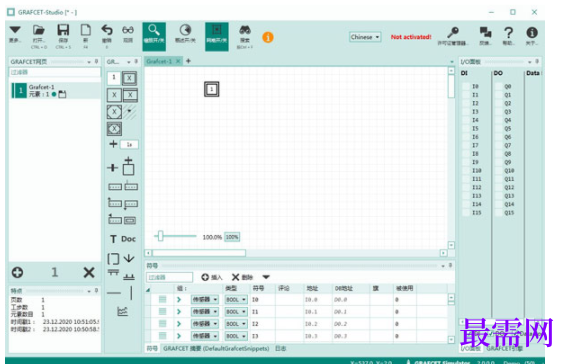The image size is (572, 364).
Task: Close the Grafcet-1 tab
Action: 178,61
